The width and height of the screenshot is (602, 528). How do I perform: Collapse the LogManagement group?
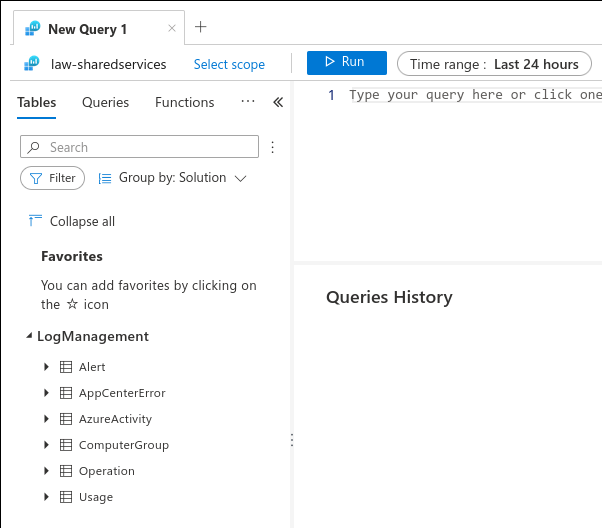(28, 337)
